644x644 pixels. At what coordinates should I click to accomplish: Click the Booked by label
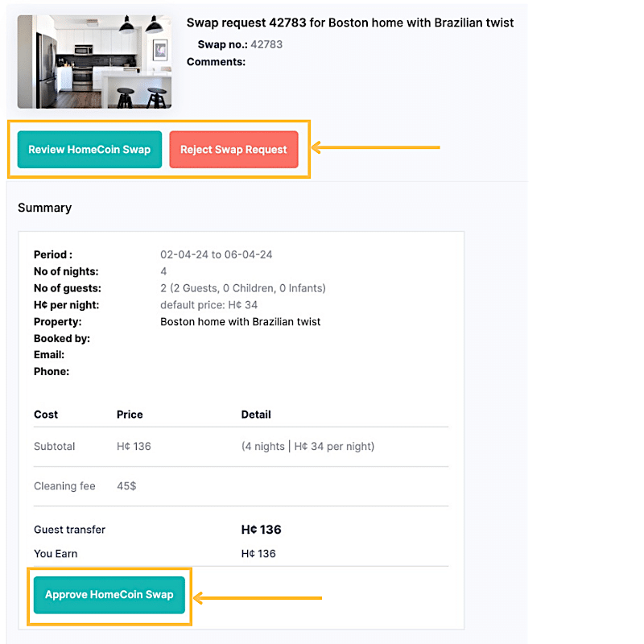(62, 339)
